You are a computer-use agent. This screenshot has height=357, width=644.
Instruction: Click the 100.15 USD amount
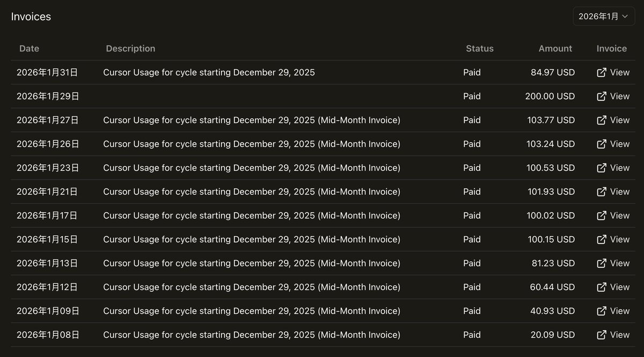pos(551,239)
